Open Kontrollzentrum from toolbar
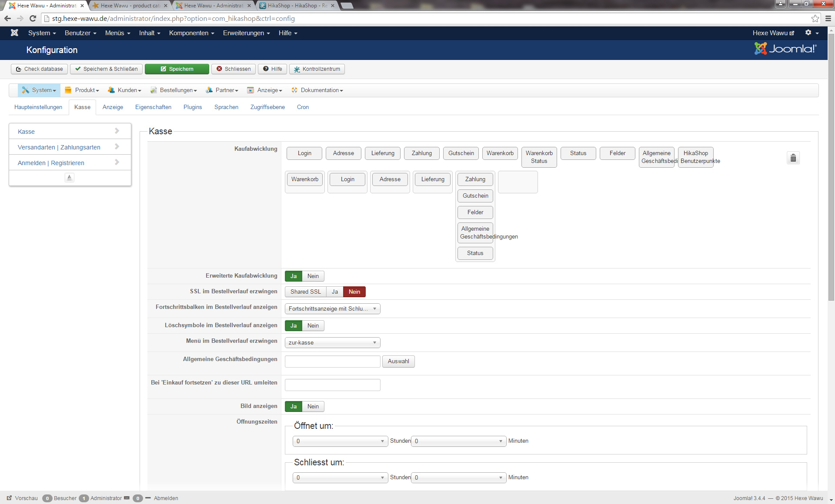The image size is (835, 504). tap(317, 69)
